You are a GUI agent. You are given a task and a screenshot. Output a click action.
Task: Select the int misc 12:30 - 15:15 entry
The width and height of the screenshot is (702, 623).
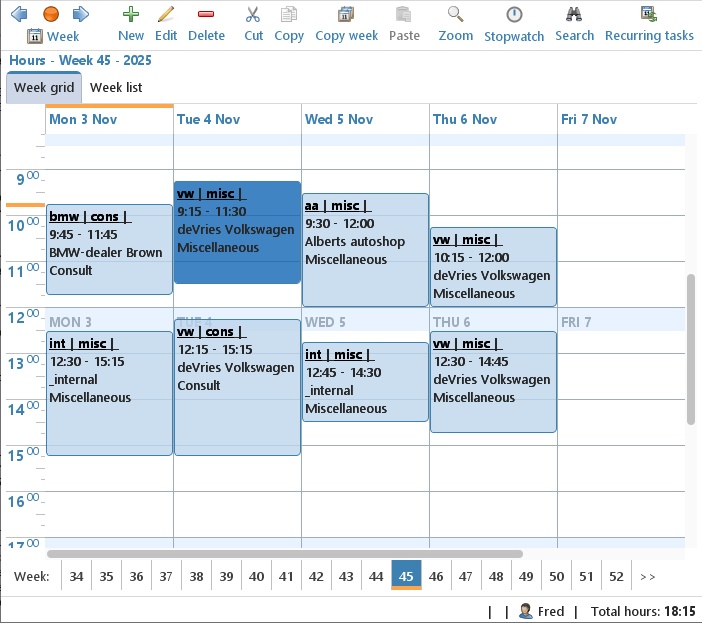109,393
